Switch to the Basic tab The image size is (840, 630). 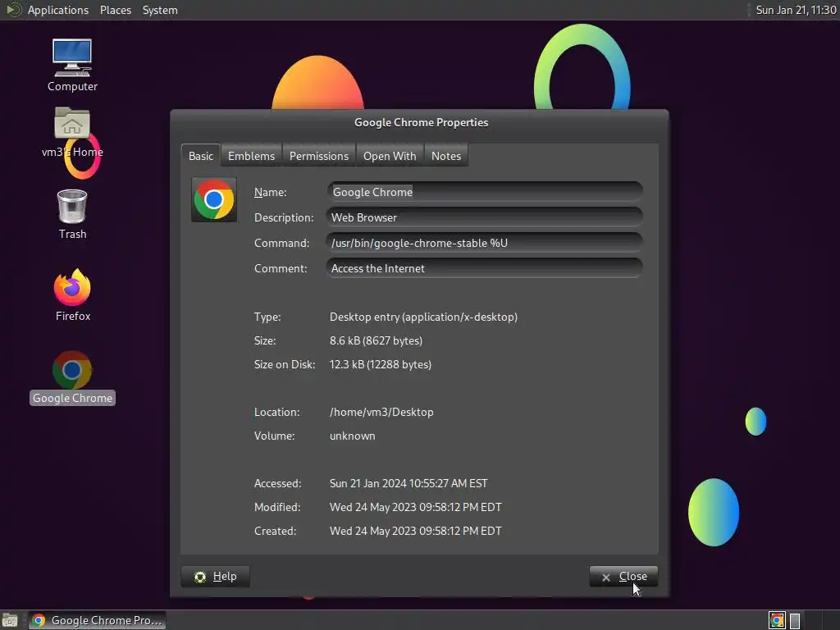200,156
